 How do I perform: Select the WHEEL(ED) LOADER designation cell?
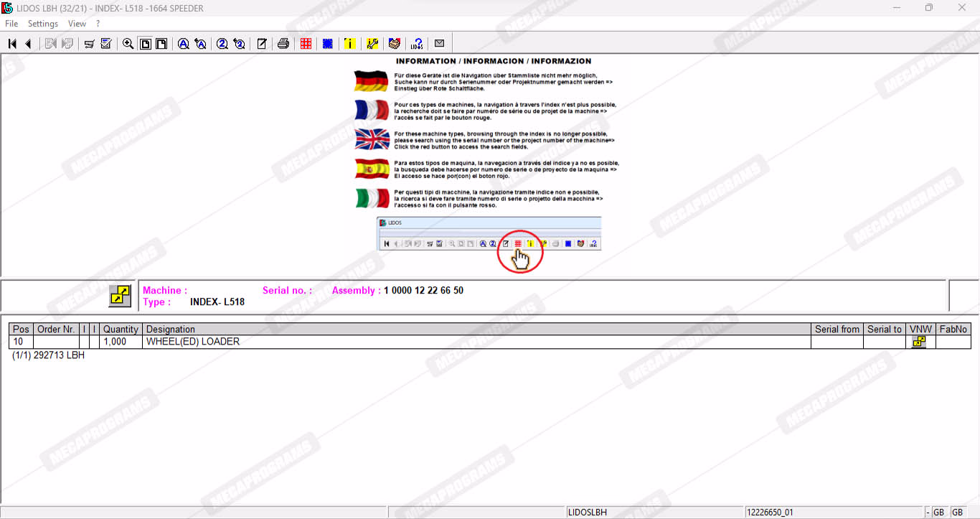(477, 342)
